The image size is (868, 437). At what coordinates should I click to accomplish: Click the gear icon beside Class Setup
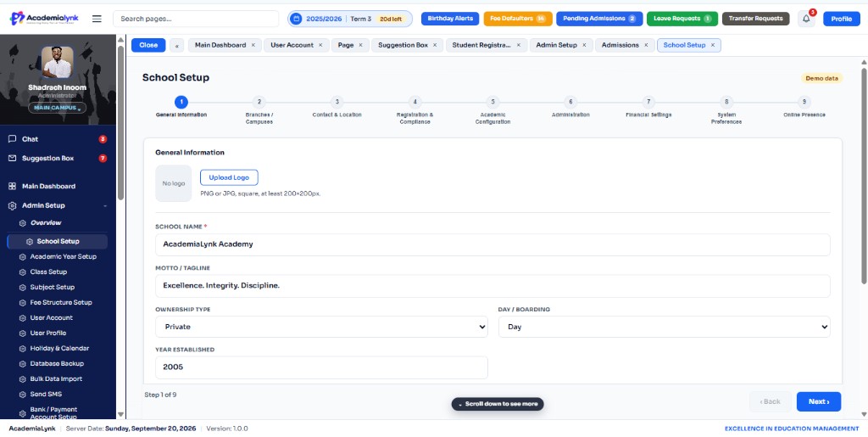(23, 272)
